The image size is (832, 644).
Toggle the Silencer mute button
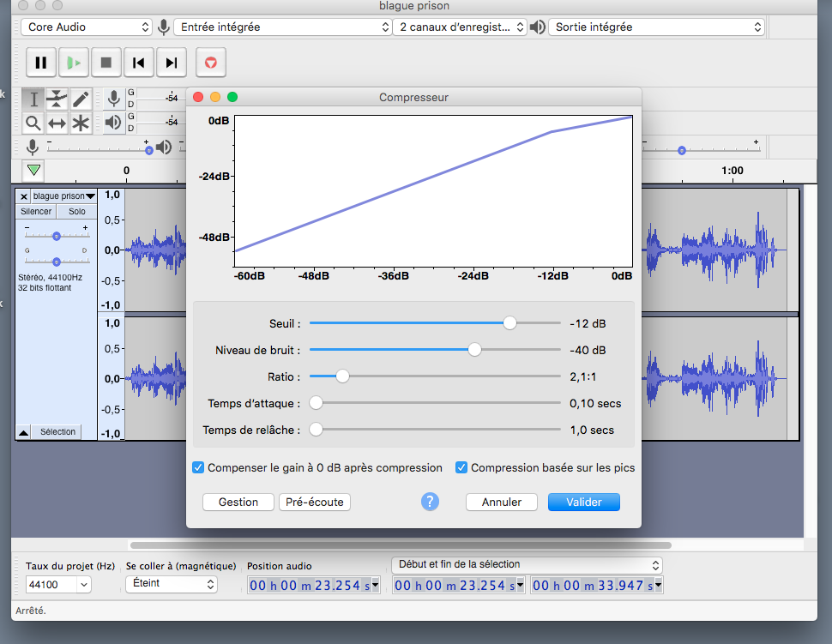click(36, 212)
